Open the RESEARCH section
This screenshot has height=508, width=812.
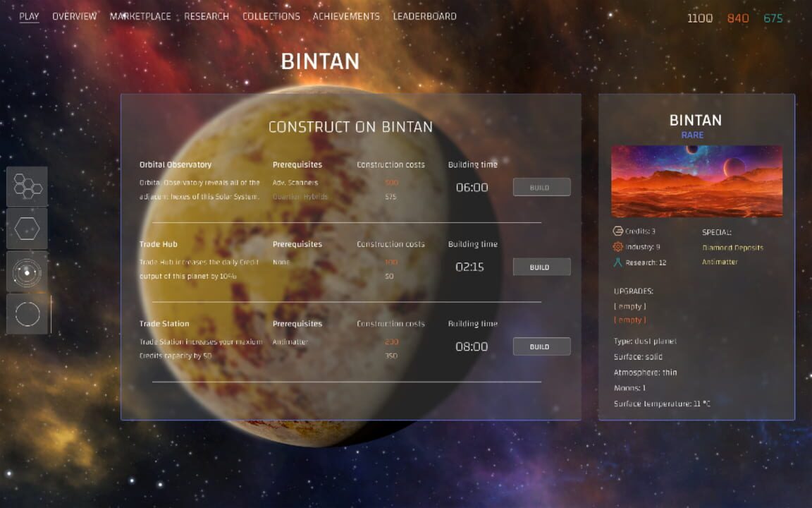(x=207, y=16)
